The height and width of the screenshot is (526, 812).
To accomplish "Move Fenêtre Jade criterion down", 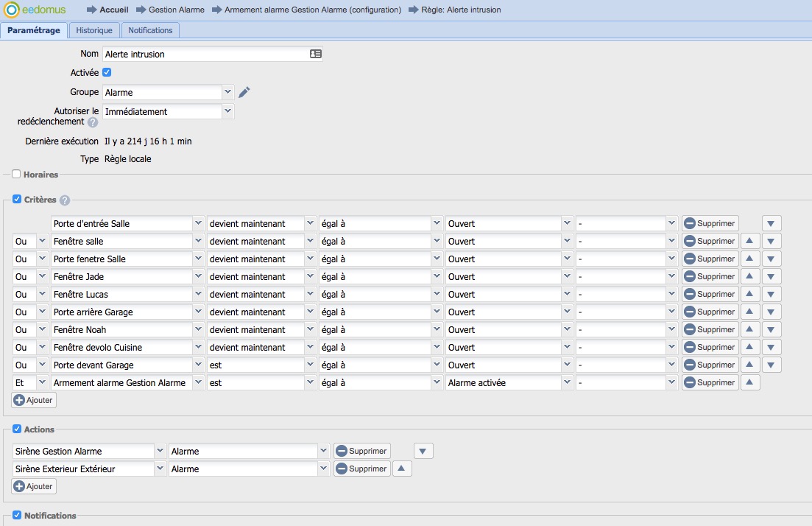I will 771,276.
